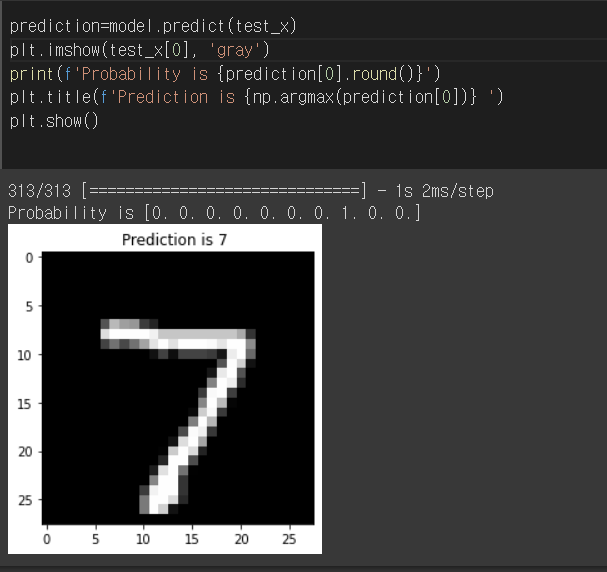Click the line 'plt.imshow(test_x[0], 'gray')'
This screenshot has height=572, width=607.
[139, 50]
